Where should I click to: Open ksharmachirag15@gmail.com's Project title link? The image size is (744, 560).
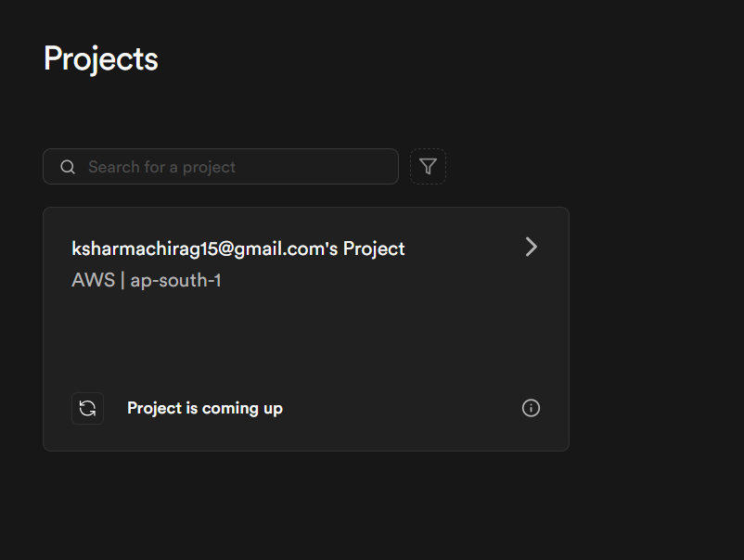point(237,248)
